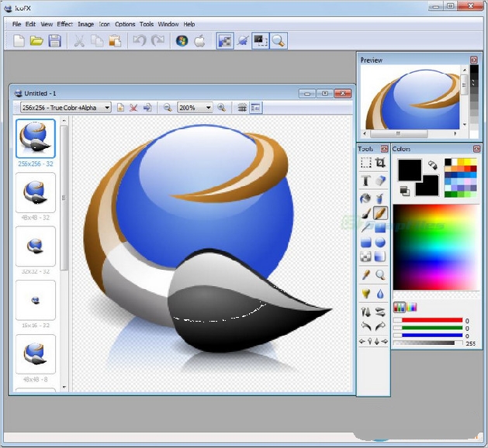Reset to default black and white colors

click(404, 191)
